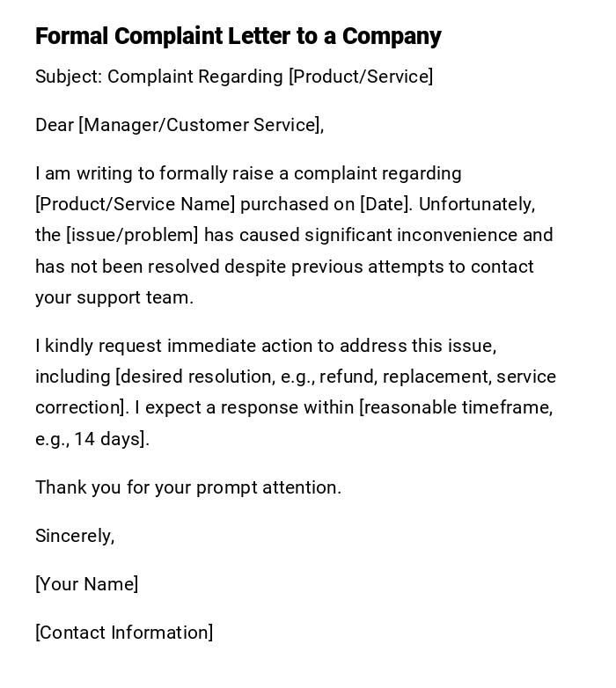The image size is (616, 688).
Task: Click the word 'Unfortunately' in first paragraph
Action: 475,204
